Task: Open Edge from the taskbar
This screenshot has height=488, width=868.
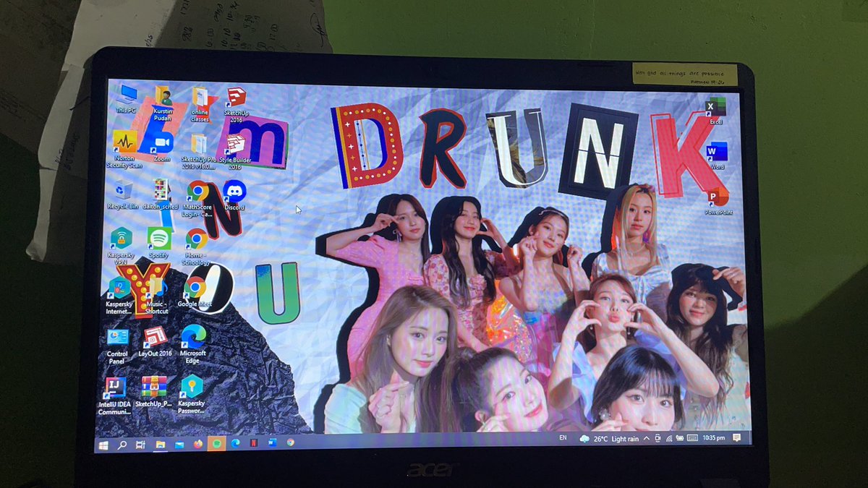Action: click(235, 443)
